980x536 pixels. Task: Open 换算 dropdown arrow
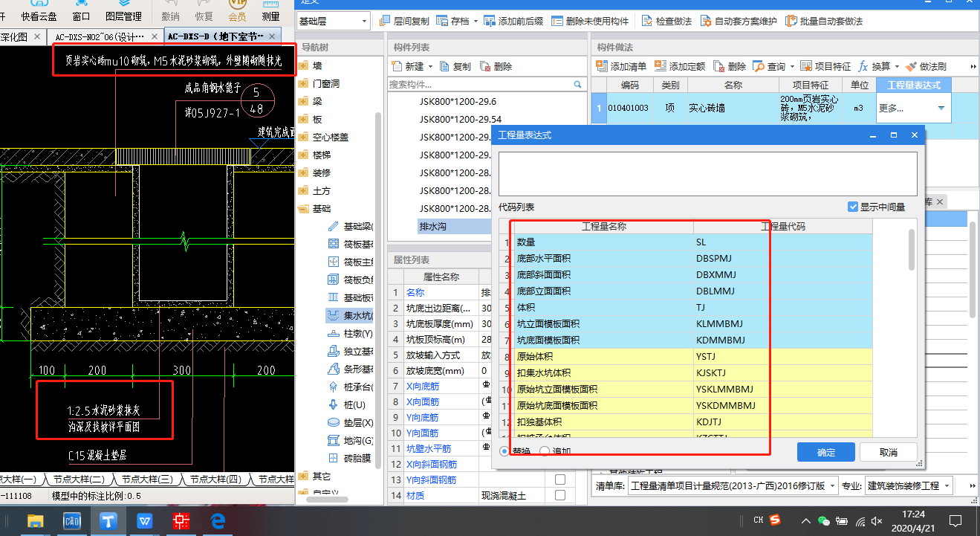click(897, 67)
